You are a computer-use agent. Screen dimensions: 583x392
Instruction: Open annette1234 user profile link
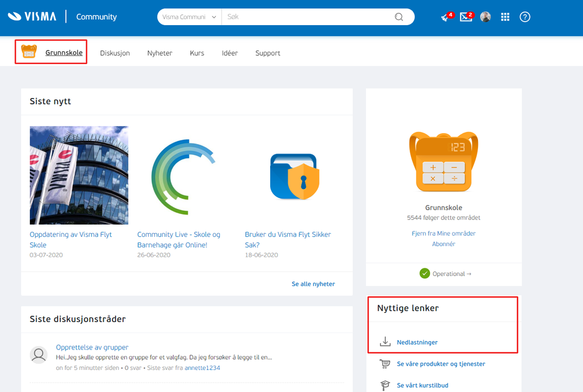click(x=203, y=368)
